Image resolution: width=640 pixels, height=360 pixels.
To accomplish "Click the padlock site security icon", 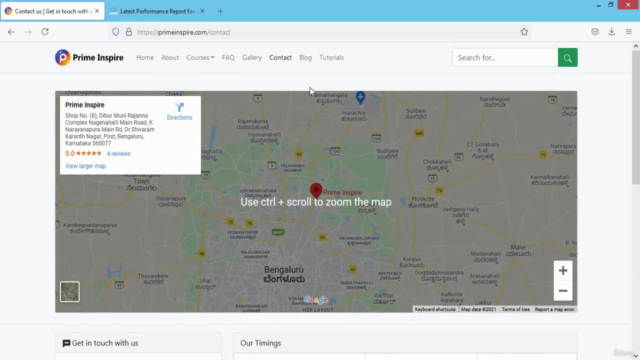I will (x=129, y=32).
